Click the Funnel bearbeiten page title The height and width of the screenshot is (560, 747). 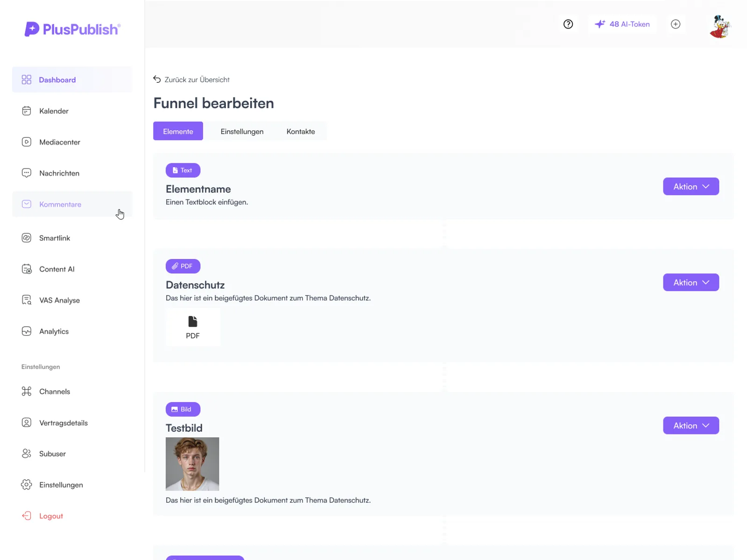pos(213,103)
